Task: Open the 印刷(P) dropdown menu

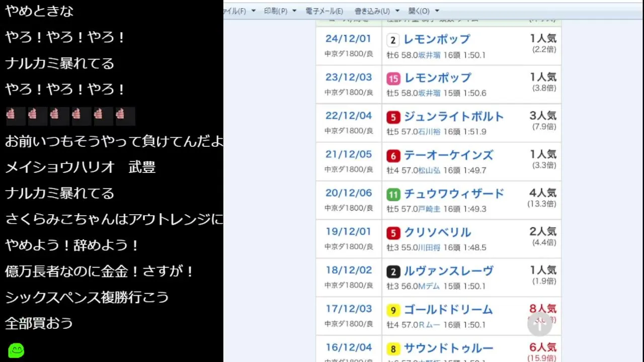Action: pyautogui.click(x=279, y=11)
